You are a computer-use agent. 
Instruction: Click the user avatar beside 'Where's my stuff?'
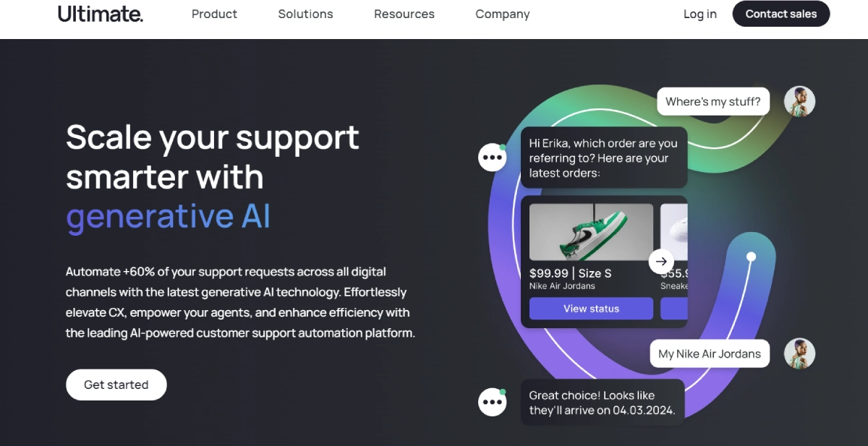pyautogui.click(x=799, y=102)
